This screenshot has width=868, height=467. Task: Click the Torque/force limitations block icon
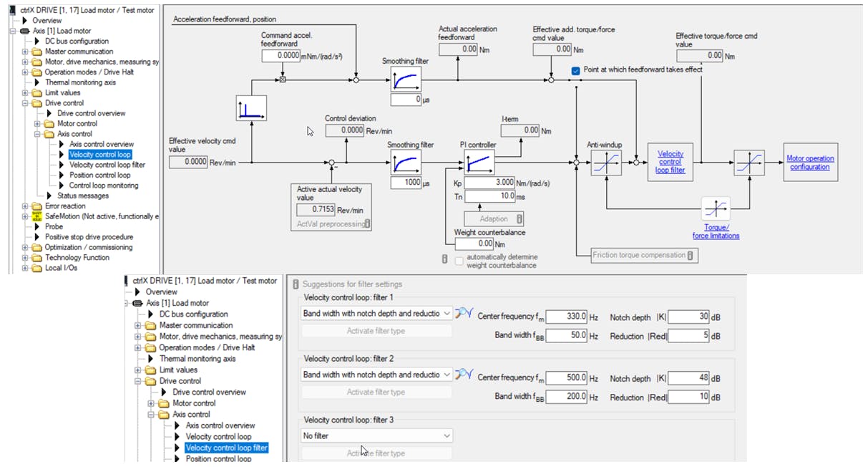coord(716,210)
